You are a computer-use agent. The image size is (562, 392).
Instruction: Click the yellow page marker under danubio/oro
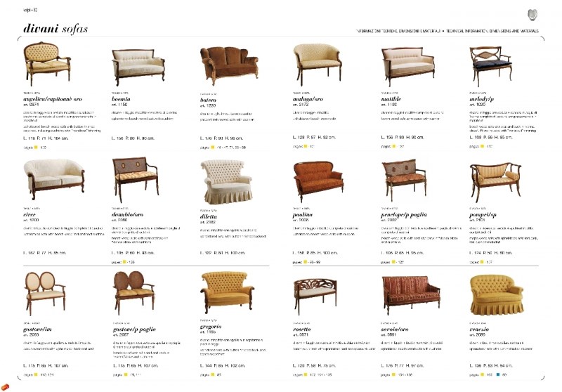click(124, 262)
